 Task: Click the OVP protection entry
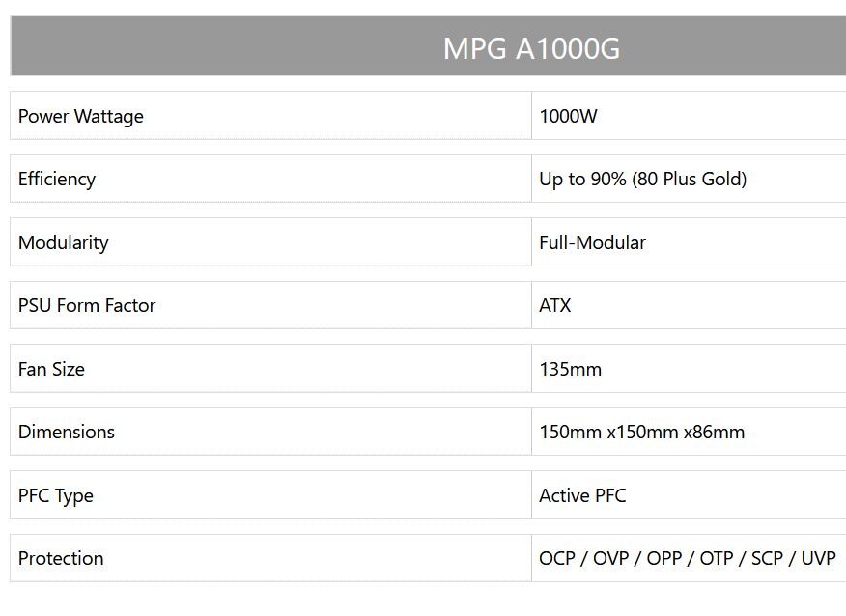click(610, 558)
